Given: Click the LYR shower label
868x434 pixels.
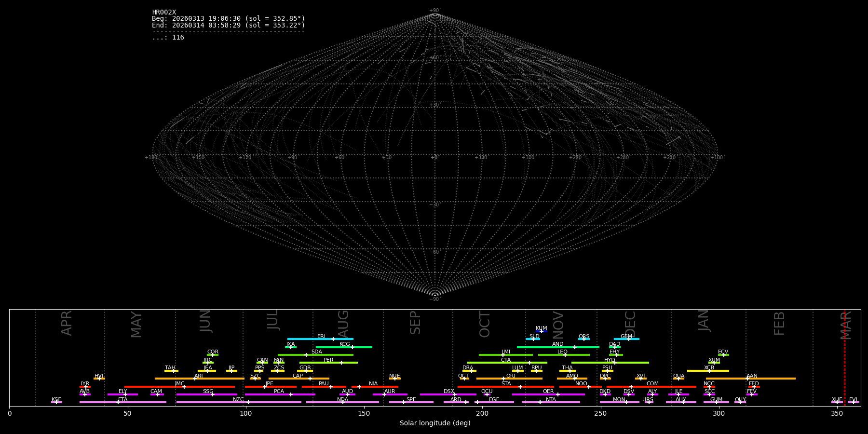Looking at the screenshot, I should click(x=85, y=384).
